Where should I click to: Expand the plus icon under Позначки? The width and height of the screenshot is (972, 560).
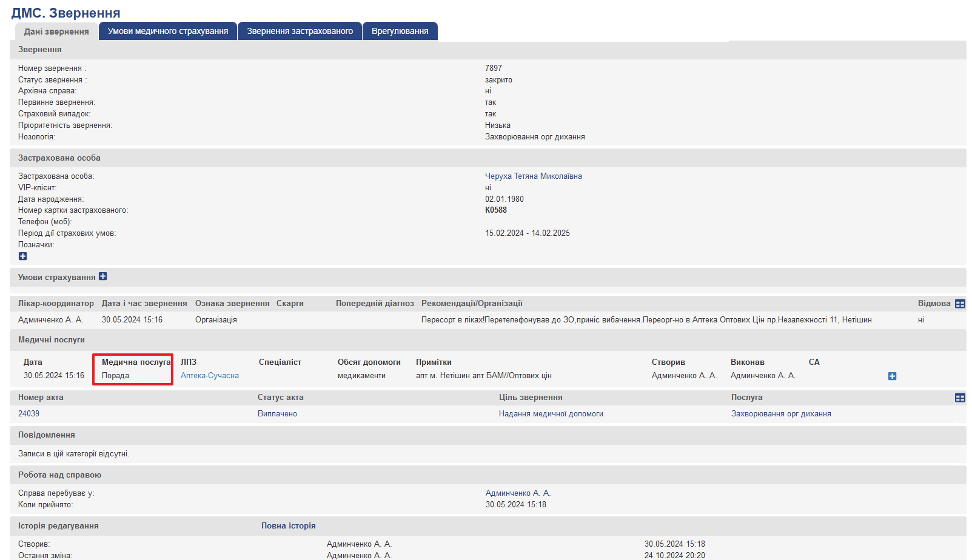22,256
